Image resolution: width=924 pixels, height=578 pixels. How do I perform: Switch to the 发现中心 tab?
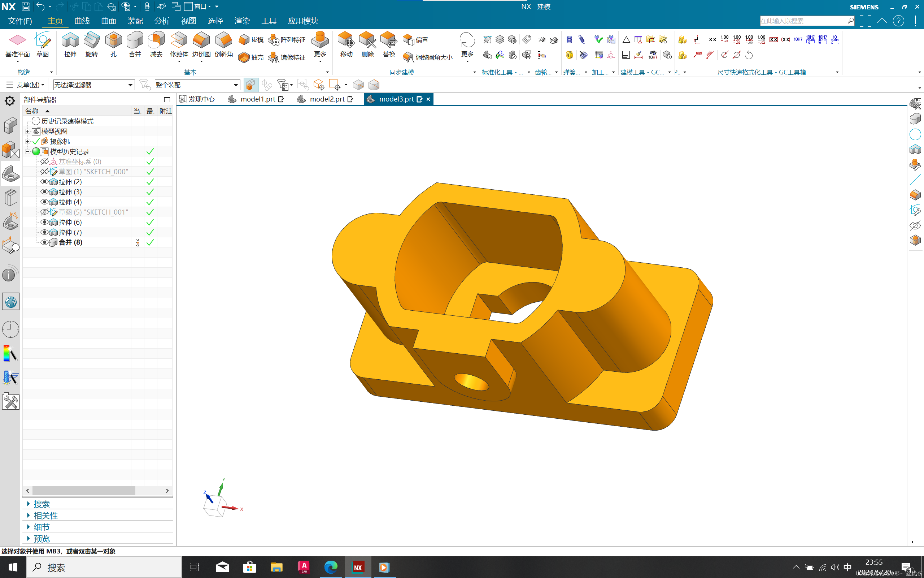tap(197, 99)
